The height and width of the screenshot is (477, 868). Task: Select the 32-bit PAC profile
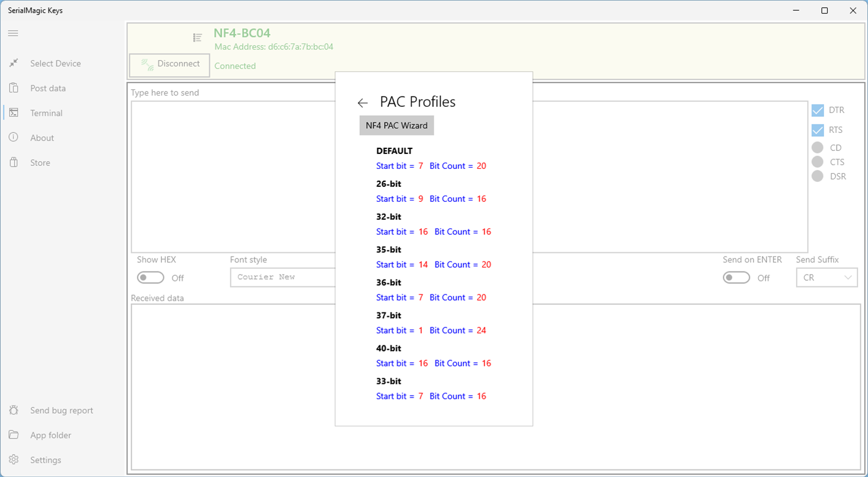tap(434, 224)
